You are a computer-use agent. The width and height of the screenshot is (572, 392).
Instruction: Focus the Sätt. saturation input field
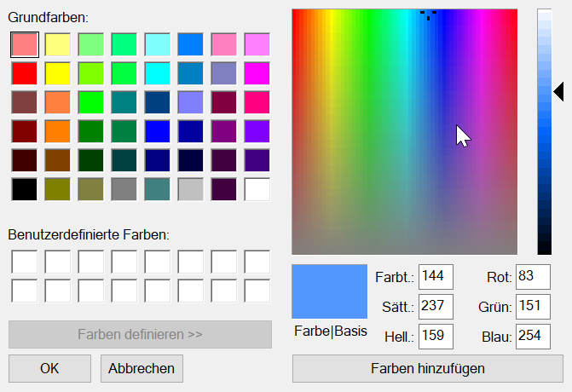pyautogui.click(x=436, y=306)
